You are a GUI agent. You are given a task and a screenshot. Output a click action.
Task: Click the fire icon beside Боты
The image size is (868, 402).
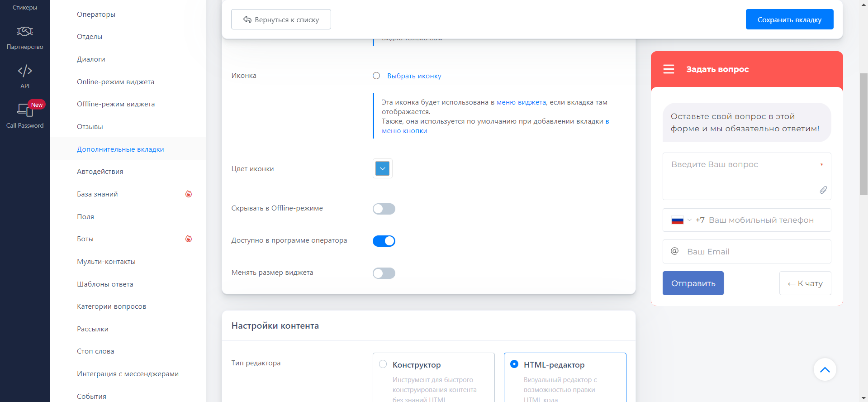tap(189, 239)
